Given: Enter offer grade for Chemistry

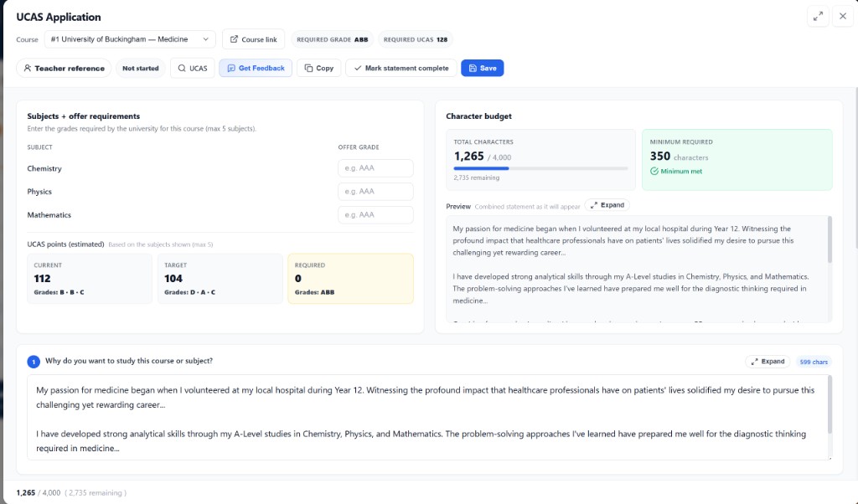Looking at the screenshot, I should (x=375, y=168).
